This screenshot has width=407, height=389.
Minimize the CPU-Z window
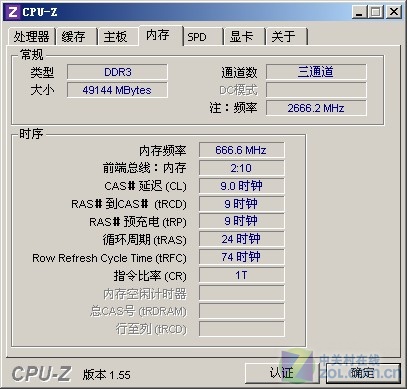pyautogui.click(x=359, y=12)
